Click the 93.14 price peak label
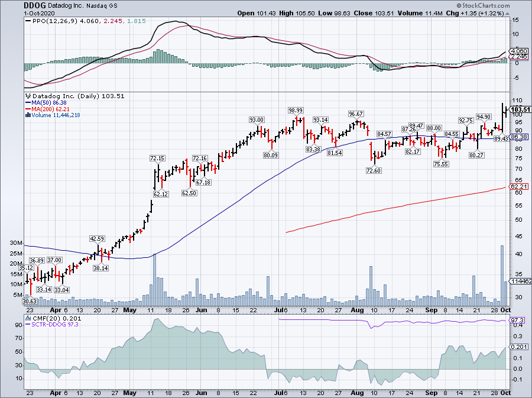Image resolution: width=532 pixels, height=398 pixels. [320, 120]
